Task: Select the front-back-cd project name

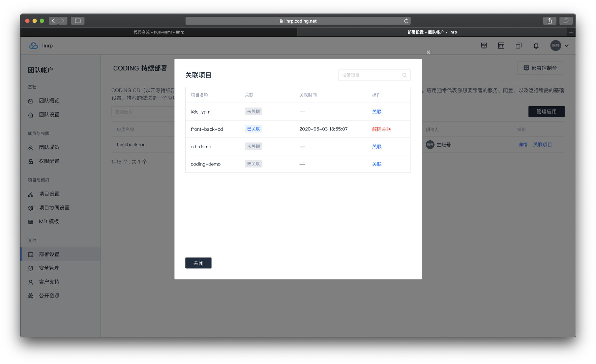Action: pyautogui.click(x=207, y=129)
